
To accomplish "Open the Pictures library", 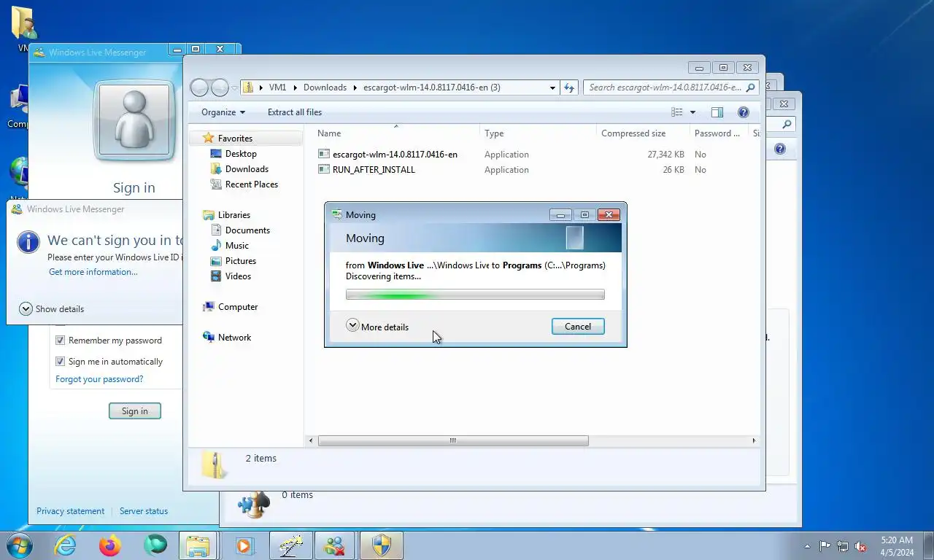I will point(241,261).
